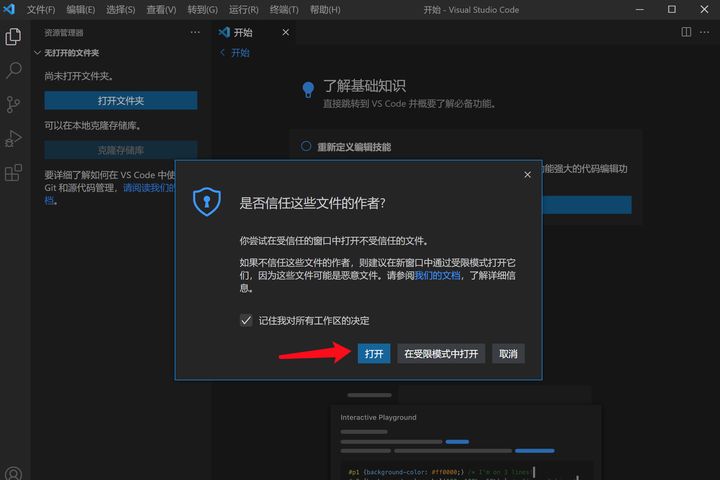This screenshot has width=720, height=480.
Task: Click the 了解基础知识 heading
Action: [364, 85]
